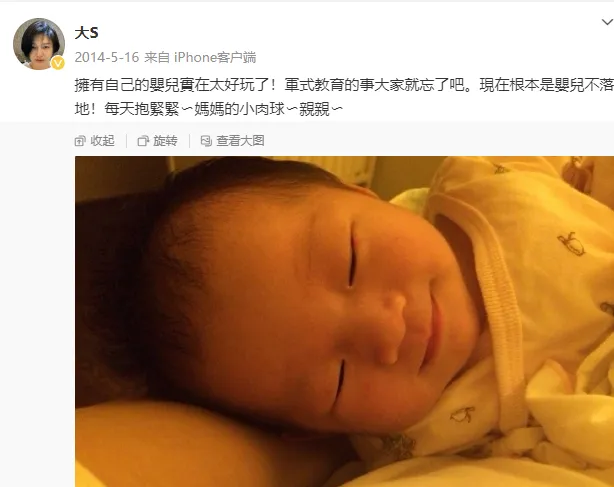Open the 大S username link
This screenshot has height=487, width=614.
(x=86, y=33)
